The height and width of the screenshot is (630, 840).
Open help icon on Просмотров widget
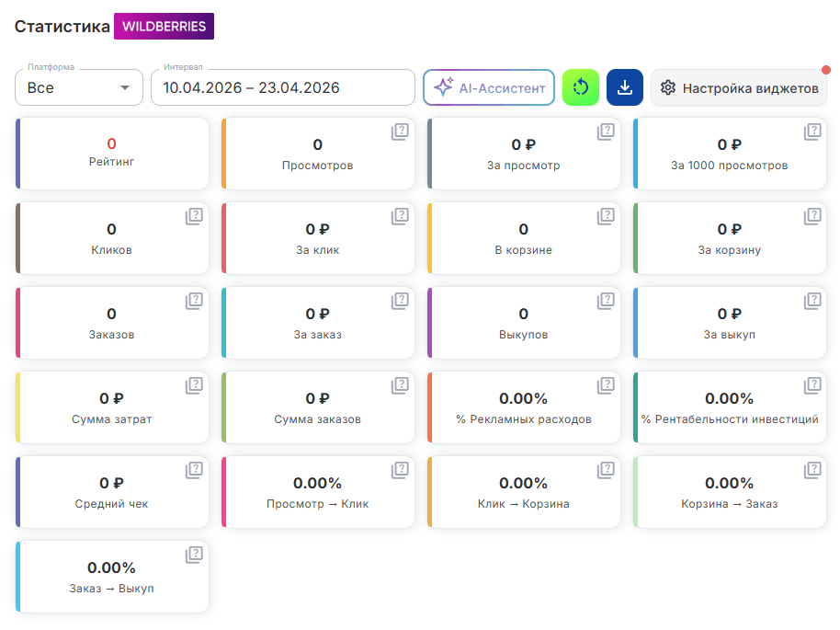tap(400, 132)
